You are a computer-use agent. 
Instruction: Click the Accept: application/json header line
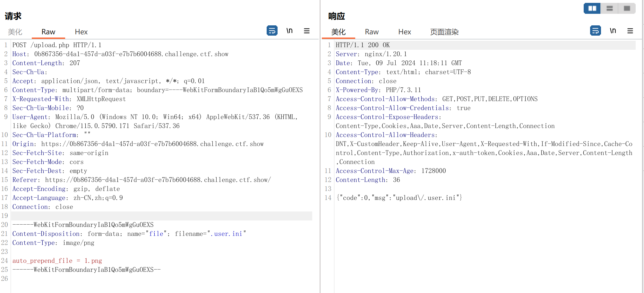tap(108, 81)
